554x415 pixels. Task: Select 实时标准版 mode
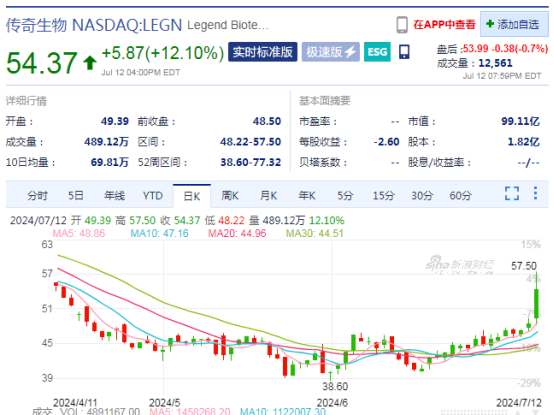point(263,52)
